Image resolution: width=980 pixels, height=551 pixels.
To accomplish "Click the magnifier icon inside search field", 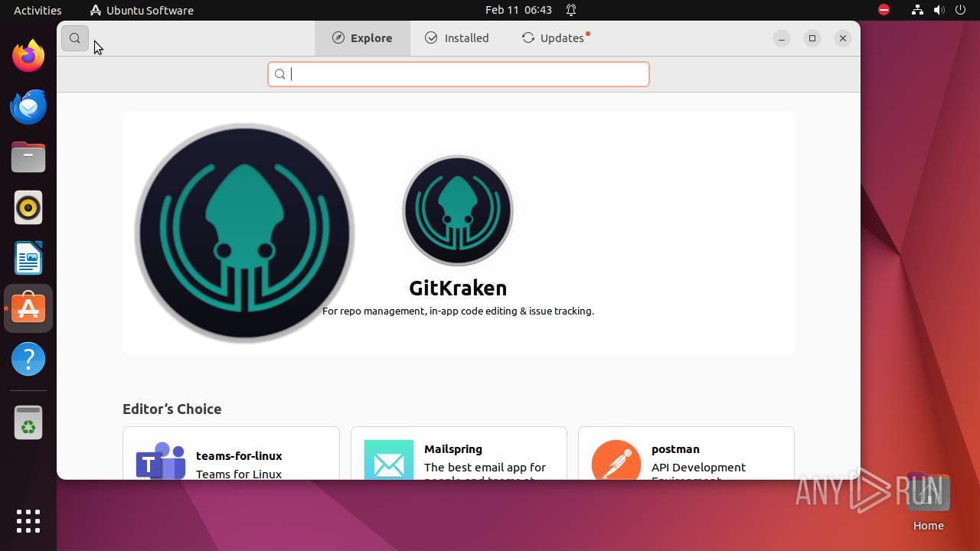I will point(280,74).
